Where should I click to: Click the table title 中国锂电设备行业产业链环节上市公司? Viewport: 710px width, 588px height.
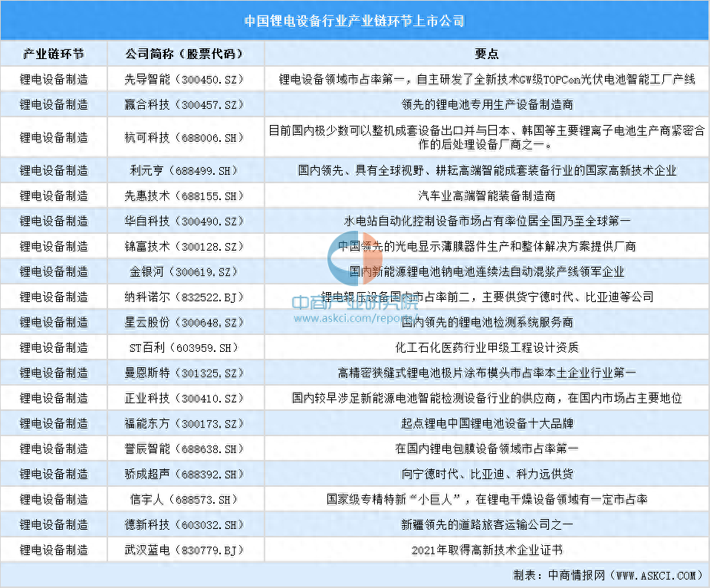click(354, 21)
